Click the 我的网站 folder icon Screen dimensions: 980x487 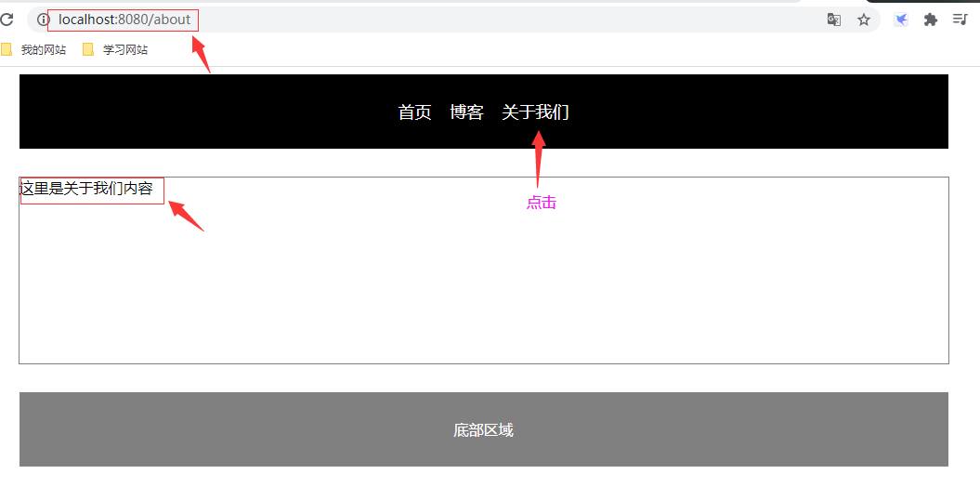coord(7,49)
